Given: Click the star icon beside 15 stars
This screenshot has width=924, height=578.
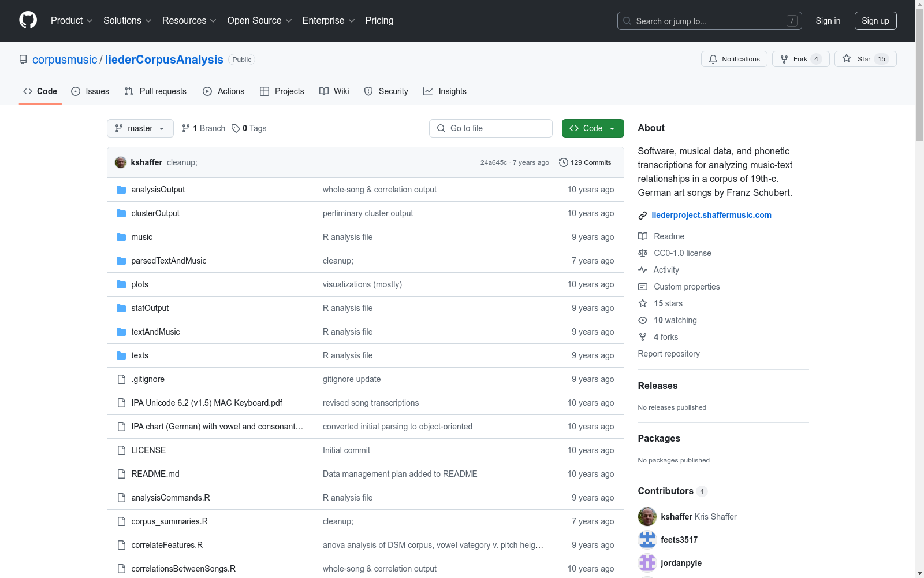Looking at the screenshot, I should [643, 303].
